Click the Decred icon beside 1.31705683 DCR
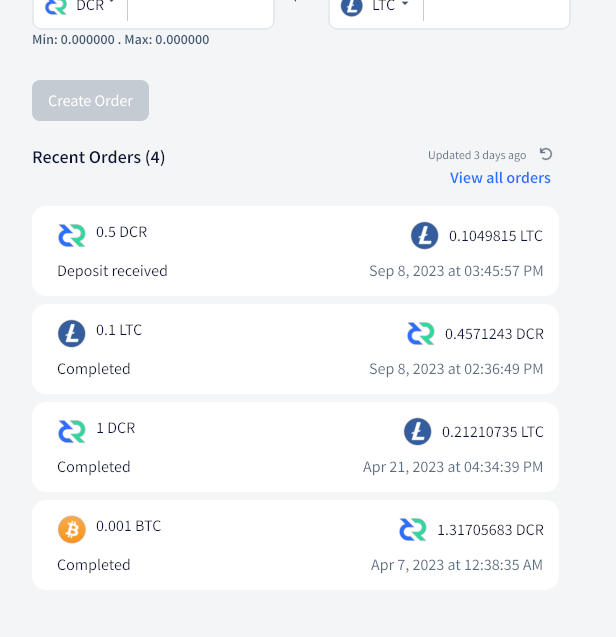This screenshot has width=616, height=637. pyautogui.click(x=412, y=529)
